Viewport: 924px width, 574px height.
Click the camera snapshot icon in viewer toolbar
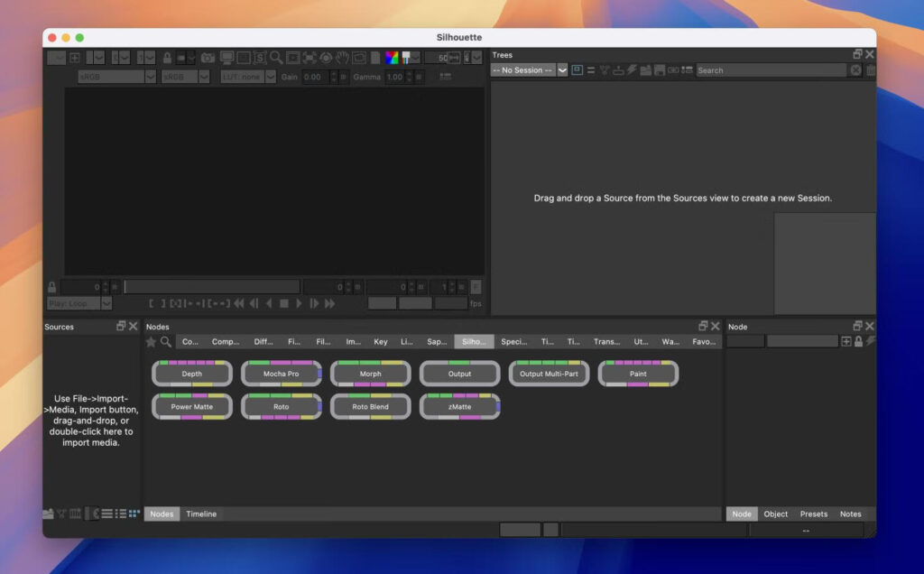click(x=208, y=58)
